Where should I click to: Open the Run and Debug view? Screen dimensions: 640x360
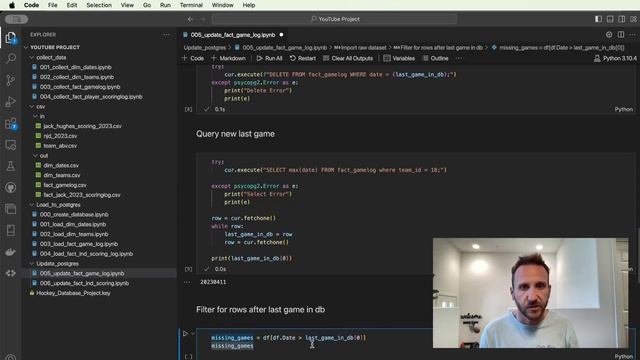[x=11, y=102]
